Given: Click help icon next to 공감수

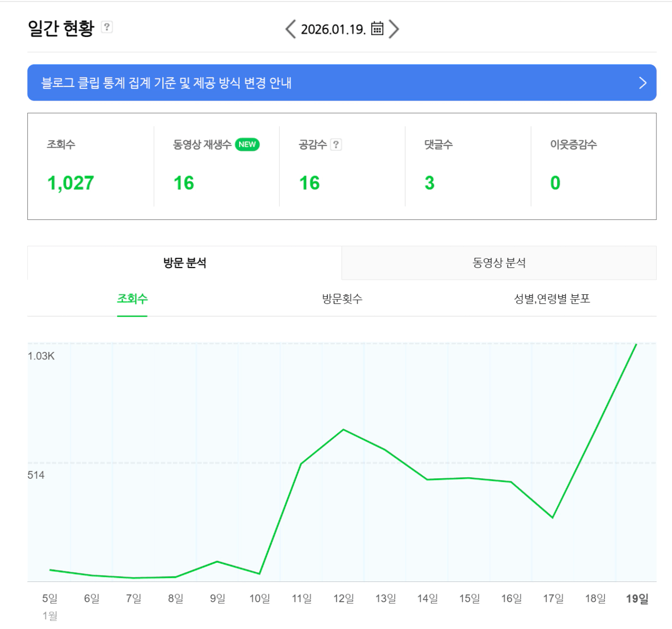Looking at the screenshot, I should click(x=336, y=145).
